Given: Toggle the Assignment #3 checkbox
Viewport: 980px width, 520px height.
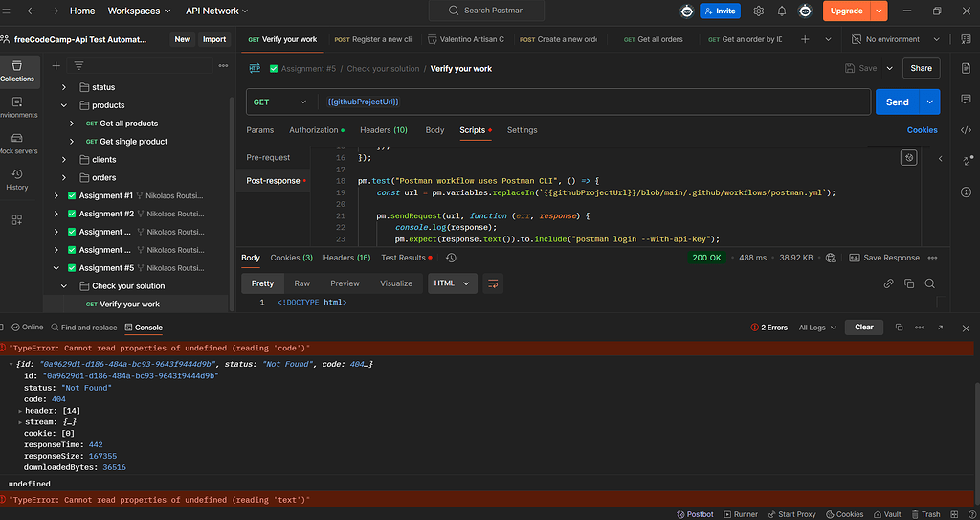Looking at the screenshot, I should click(x=72, y=232).
